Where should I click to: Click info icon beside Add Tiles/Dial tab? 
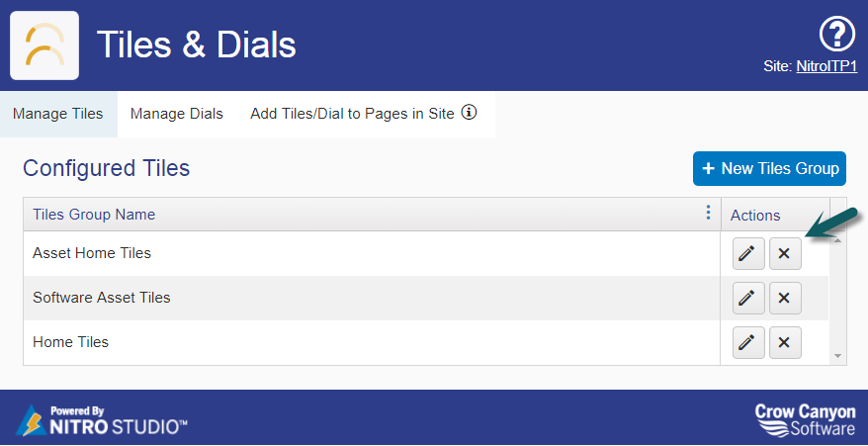(470, 113)
